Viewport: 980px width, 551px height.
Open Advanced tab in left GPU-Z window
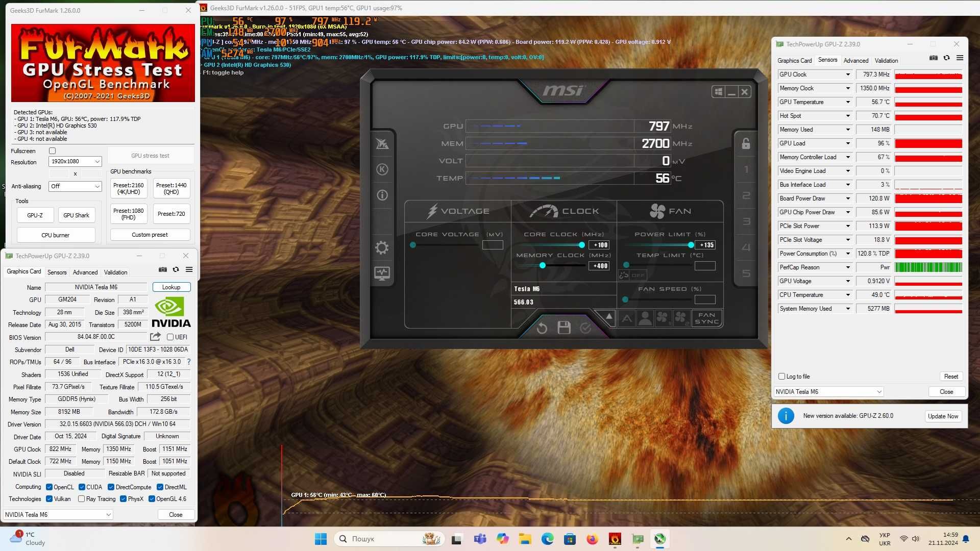coord(85,272)
